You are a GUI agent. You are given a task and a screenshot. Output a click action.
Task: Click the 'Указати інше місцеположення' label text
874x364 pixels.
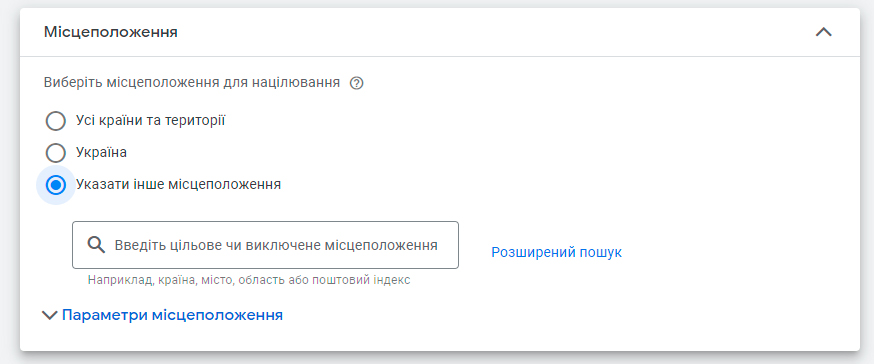tap(178, 184)
